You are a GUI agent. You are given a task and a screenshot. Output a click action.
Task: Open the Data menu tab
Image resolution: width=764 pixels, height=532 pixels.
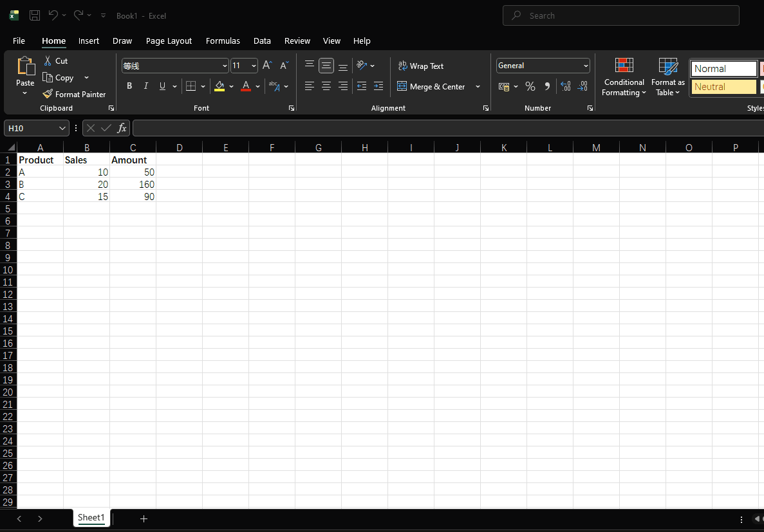click(262, 41)
